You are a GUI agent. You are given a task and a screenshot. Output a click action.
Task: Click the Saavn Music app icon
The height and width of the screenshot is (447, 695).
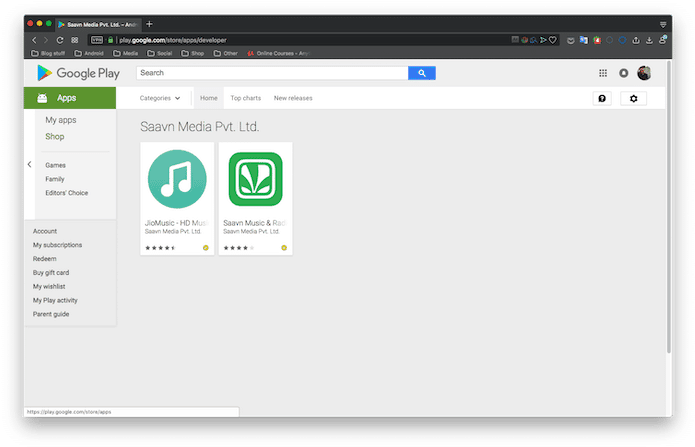tap(256, 179)
